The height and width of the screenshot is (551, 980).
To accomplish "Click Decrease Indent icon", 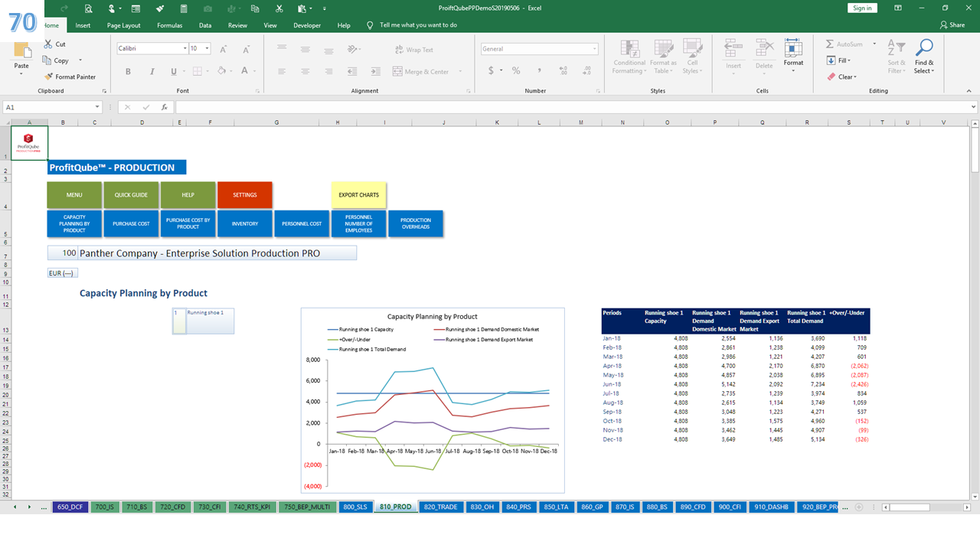I will pos(353,71).
